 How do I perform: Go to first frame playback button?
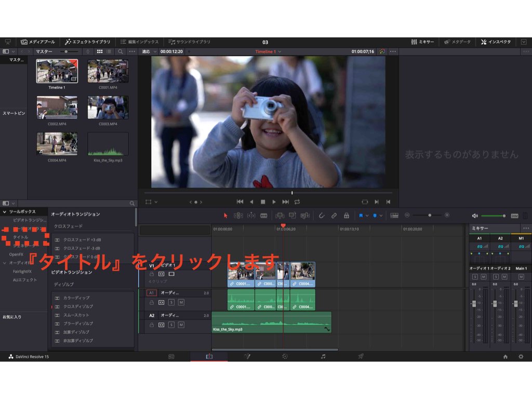[240, 202]
